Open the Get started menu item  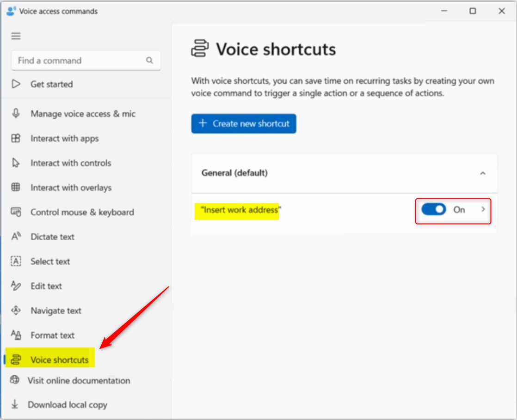point(51,84)
